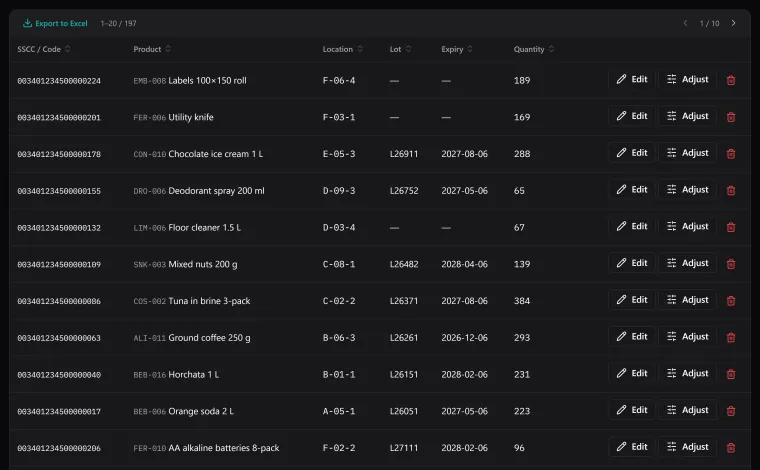Viewport: 760px width, 470px height.
Task: Click product Deodorant spray 200 ml
Action: (x=216, y=190)
